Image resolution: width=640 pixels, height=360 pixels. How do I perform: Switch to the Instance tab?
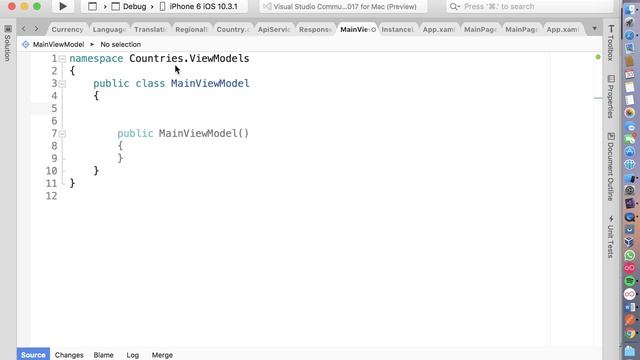tap(397, 29)
